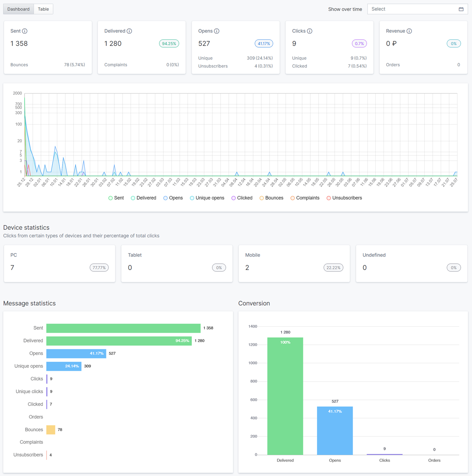Expand the Show over time Select dropdown
Image resolution: width=472 pixels, height=476 pixels.
(413, 9)
